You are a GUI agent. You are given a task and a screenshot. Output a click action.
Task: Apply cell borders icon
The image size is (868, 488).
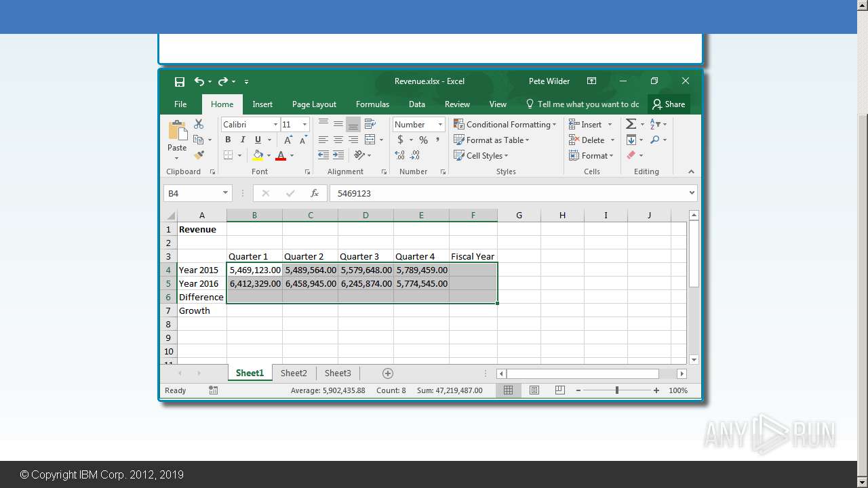(x=228, y=155)
